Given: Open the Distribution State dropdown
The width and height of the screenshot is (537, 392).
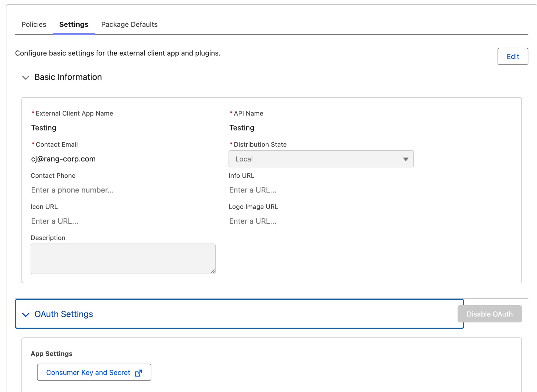Looking at the screenshot, I should (321, 159).
